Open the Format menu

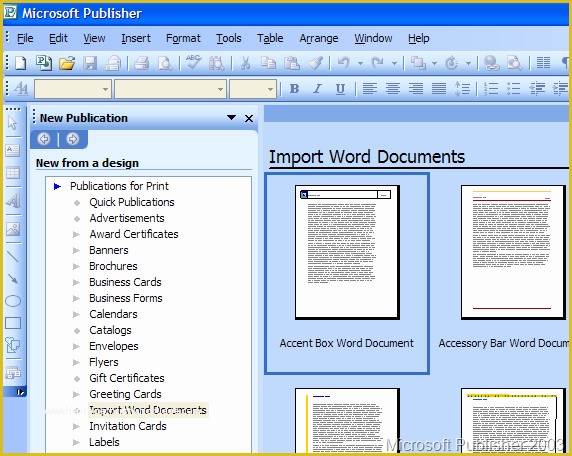(x=183, y=38)
